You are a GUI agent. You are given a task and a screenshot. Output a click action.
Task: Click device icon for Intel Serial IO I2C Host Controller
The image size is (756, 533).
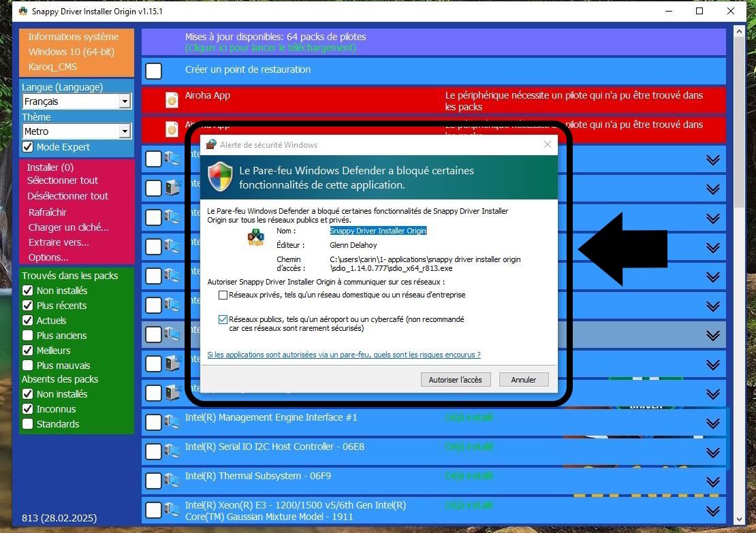coord(172,451)
